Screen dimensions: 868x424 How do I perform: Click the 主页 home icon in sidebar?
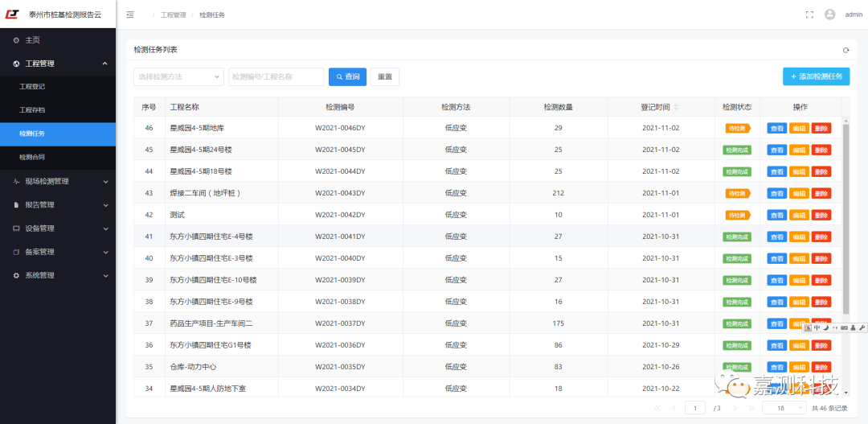(16, 40)
